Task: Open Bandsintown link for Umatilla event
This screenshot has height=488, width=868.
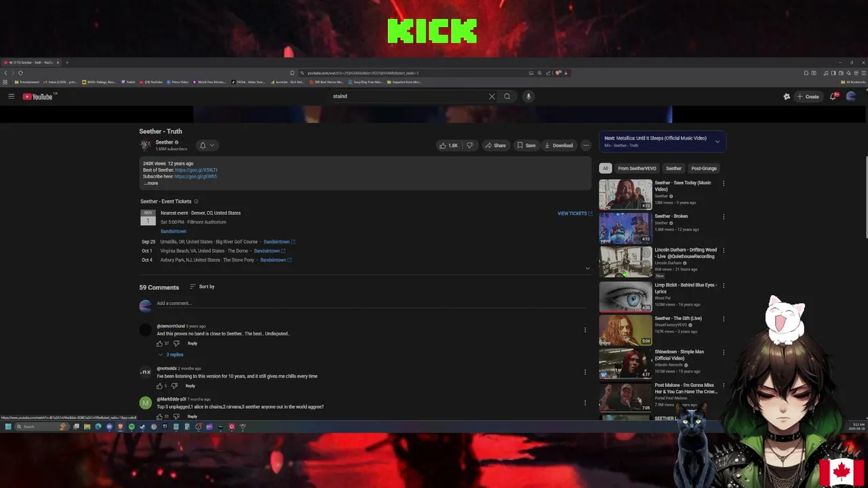Action: click(x=279, y=242)
